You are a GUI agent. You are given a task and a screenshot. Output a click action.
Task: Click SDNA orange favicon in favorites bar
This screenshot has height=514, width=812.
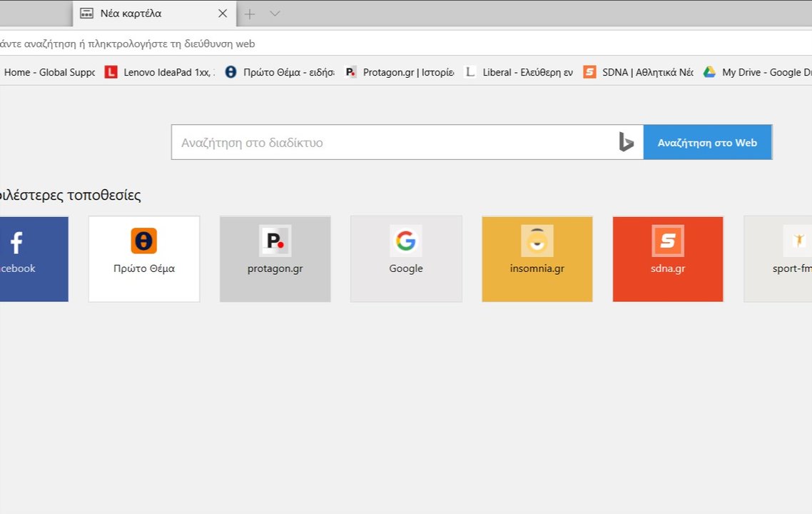click(x=589, y=72)
